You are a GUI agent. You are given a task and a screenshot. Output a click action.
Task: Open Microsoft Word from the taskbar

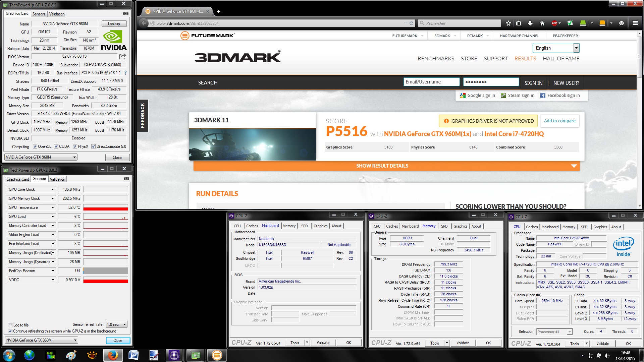tap(133, 355)
